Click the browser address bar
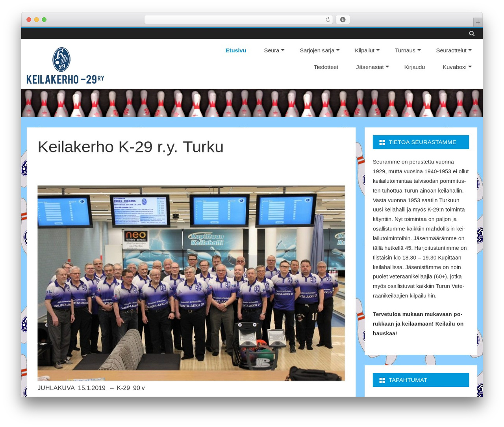This screenshot has height=427, width=504. tap(239, 20)
